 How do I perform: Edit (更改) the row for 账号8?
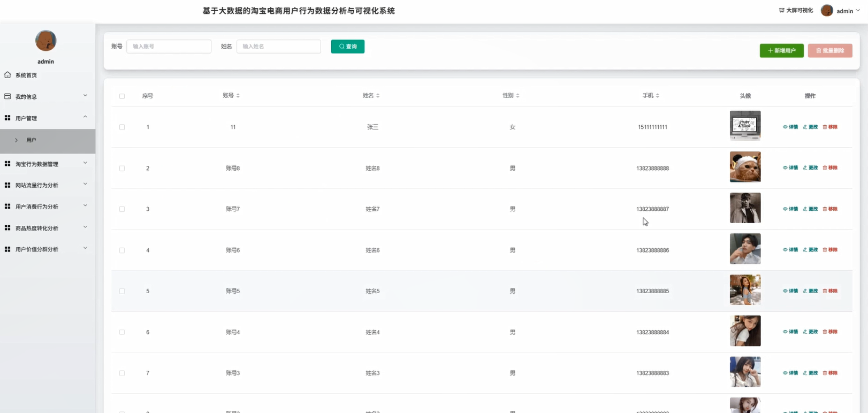point(810,168)
